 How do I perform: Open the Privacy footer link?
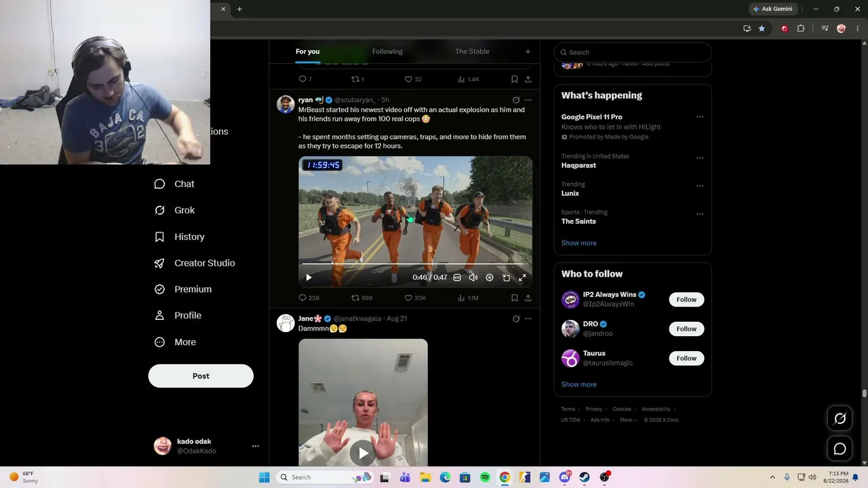coord(594,409)
